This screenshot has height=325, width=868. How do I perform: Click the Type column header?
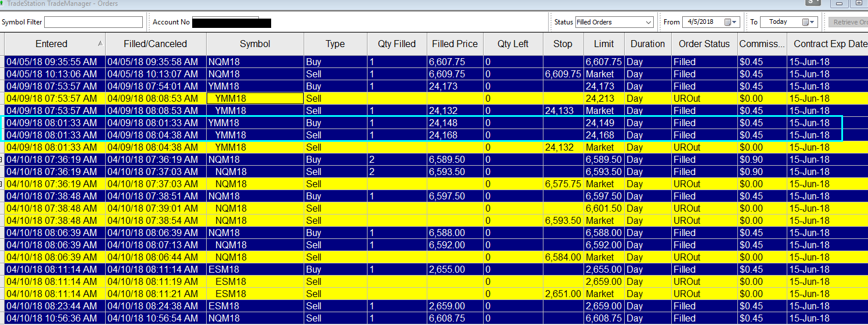(x=335, y=44)
